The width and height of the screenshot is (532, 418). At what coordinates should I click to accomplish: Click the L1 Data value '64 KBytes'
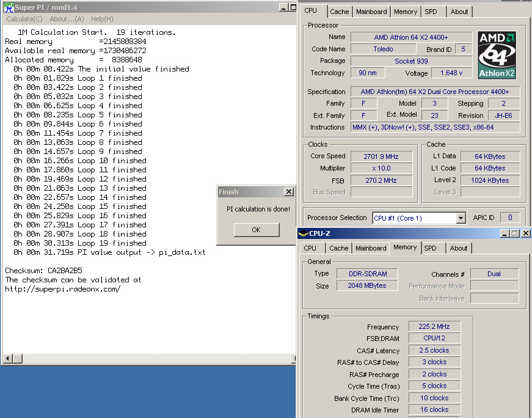490,156
